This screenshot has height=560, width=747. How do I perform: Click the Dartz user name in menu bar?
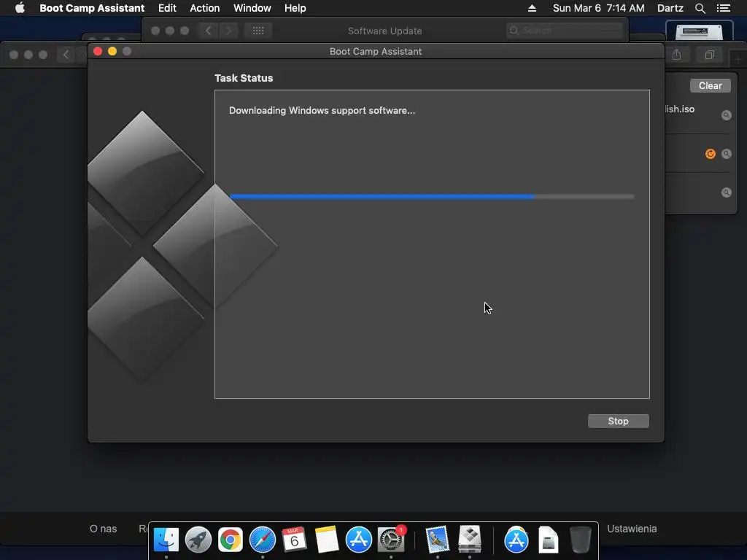click(x=670, y=8)
